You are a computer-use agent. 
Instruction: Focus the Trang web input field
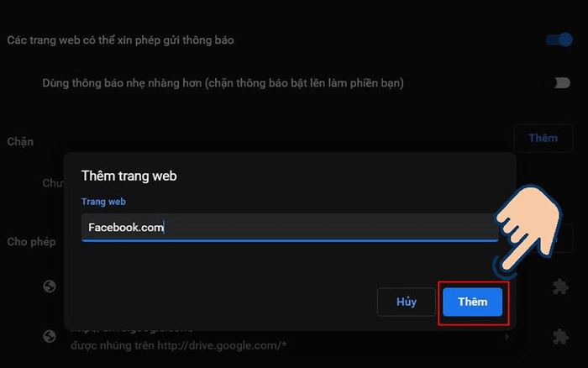(290, 228)
